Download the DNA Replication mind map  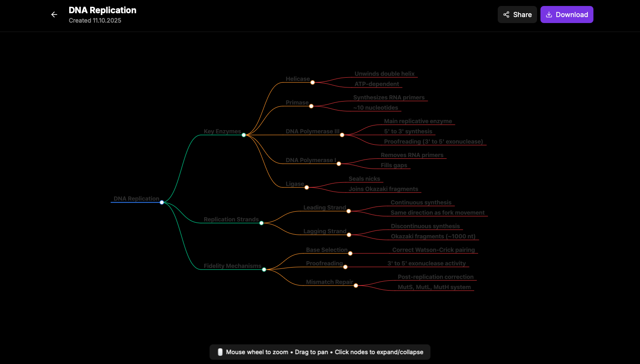(567, 15)
